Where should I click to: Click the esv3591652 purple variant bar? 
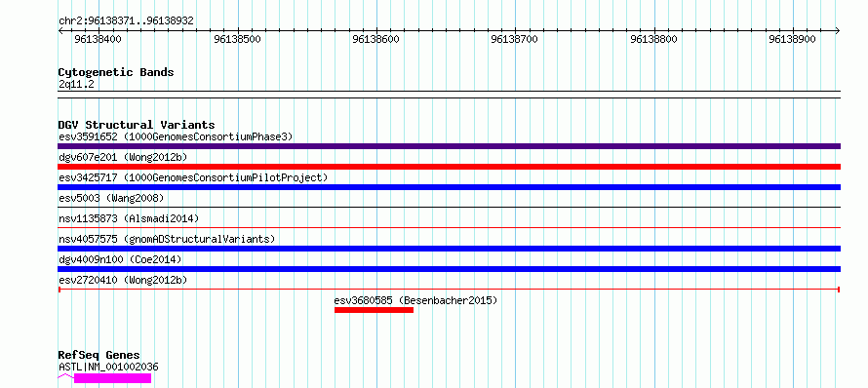[x=449, y=146]
